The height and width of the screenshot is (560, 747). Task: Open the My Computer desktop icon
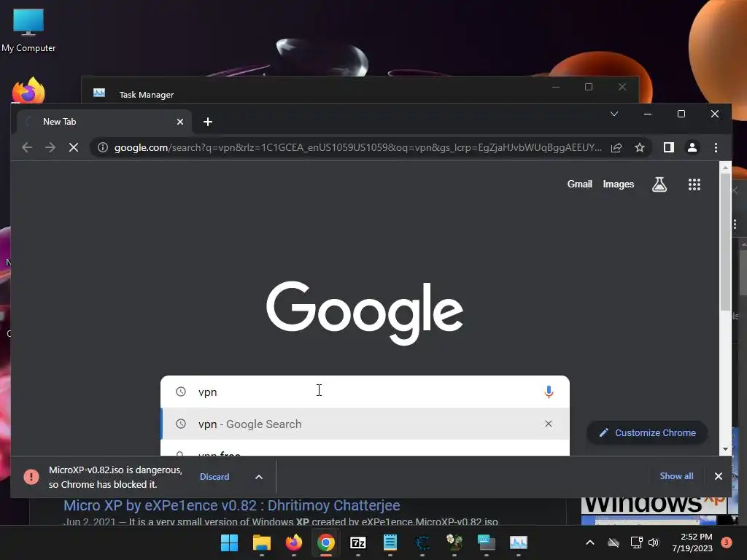pyautogui.click(x=28, y=31)
